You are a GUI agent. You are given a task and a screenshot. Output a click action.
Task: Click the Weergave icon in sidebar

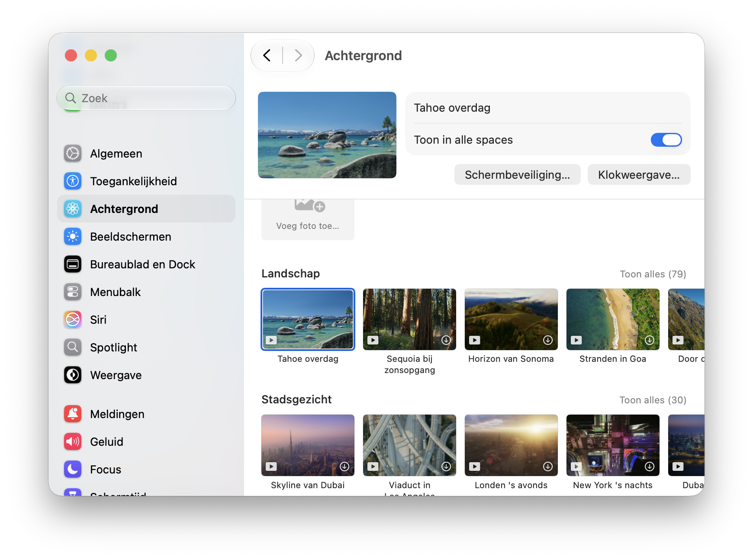pyautogui.click(x=73, y=375)
